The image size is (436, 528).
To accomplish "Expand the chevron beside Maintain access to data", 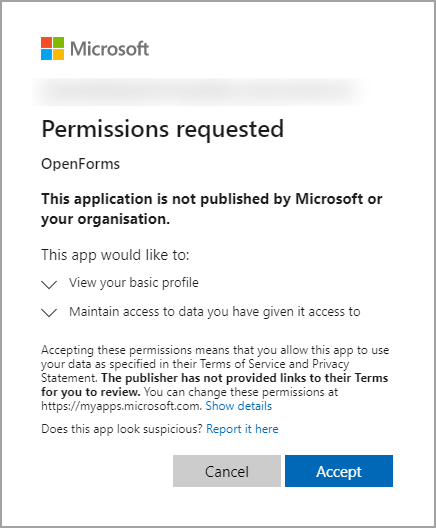I will [x=49, y=313].
